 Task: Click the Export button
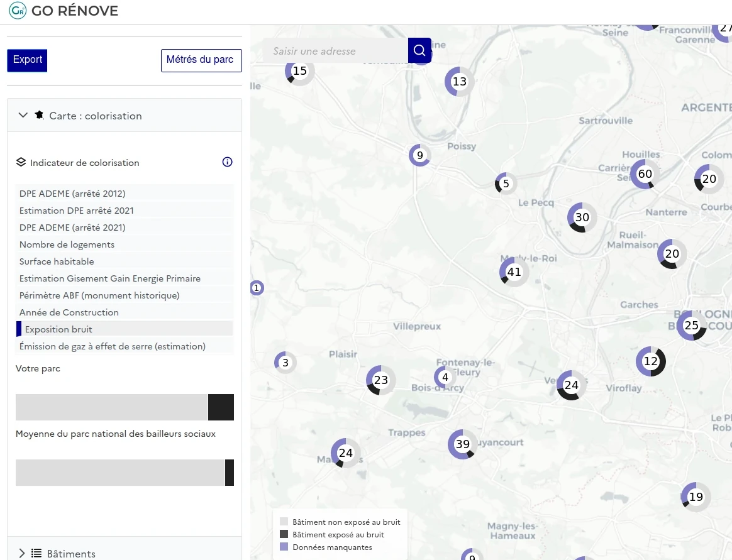tap(27, 60)
